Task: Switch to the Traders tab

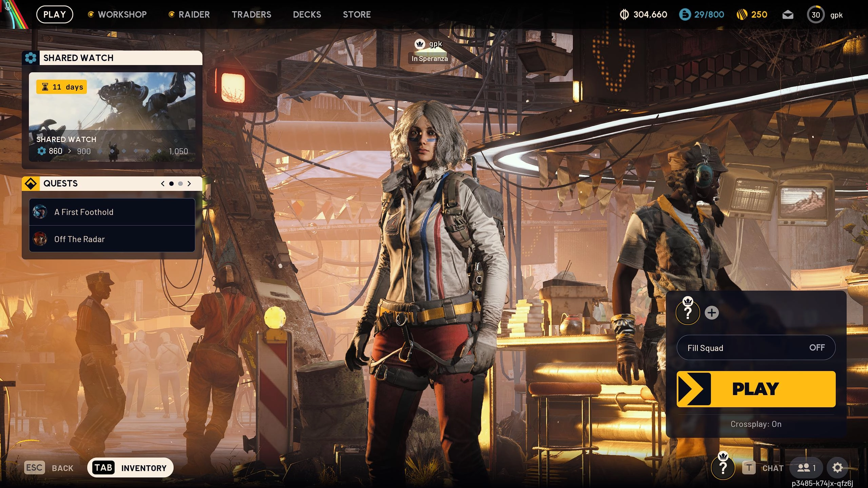Action: point(251,15)
